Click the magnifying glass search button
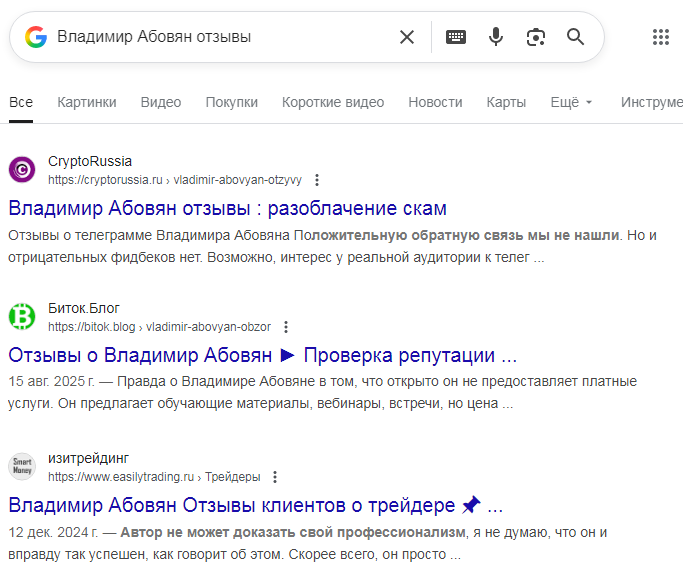683x571 pixels. (x=575, y=37)
